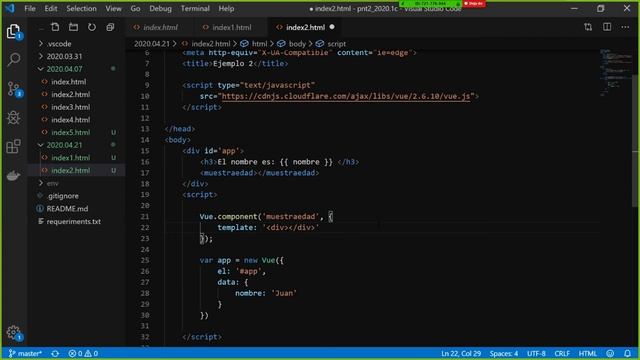Open the Explorer view in activity bar
This screenshot has height=360, width=640.
(x=13, y=31)
